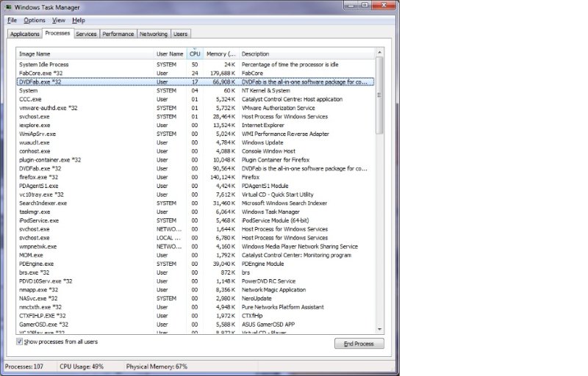Select the PDVD10Serv.exe *32 process

pos(196,281)
